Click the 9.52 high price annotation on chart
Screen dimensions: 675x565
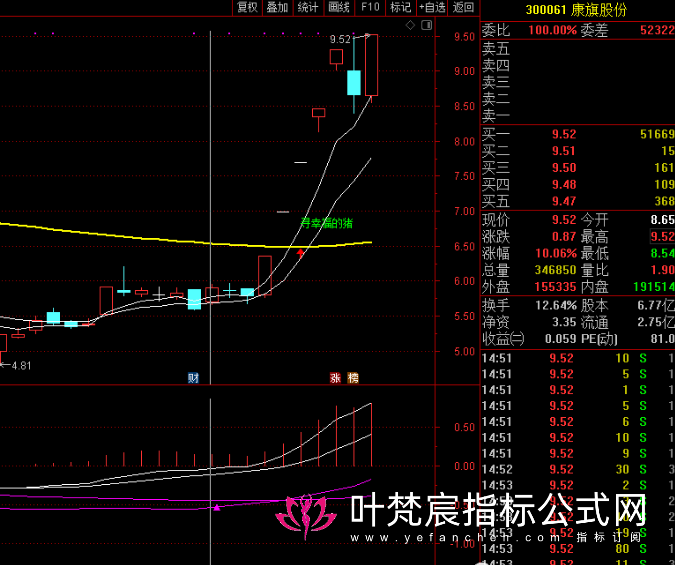tap(340, 40)
